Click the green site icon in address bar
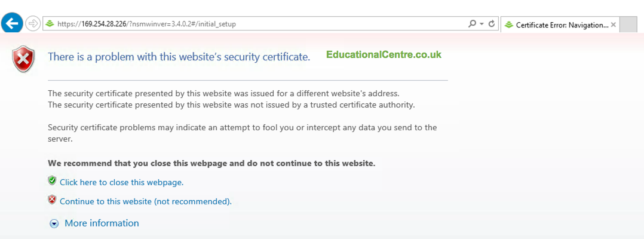Image resolution: width=644 pixels, height=239 pixels. click(x=50, y=24)
